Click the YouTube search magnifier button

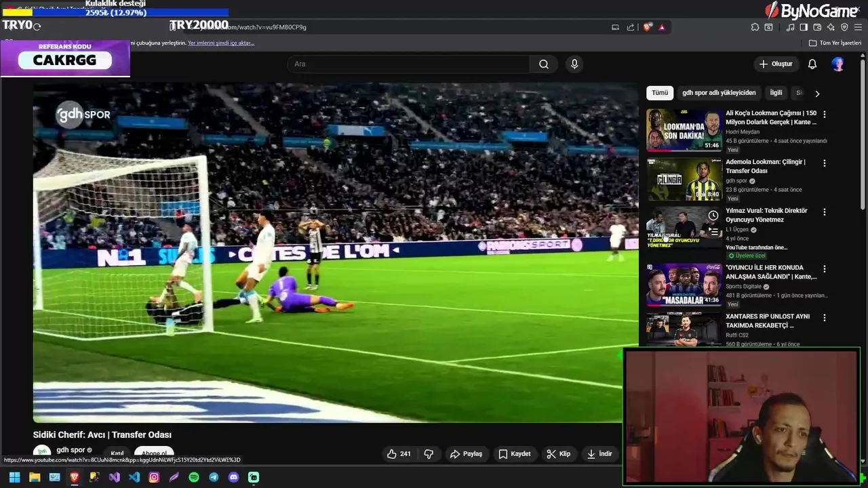coord(544,64)
